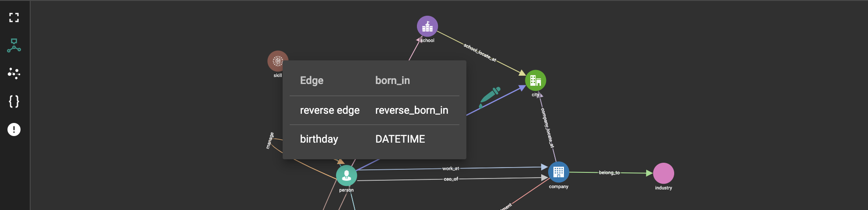Select the scattered nodes layout icon

click(x=14, y=73)
